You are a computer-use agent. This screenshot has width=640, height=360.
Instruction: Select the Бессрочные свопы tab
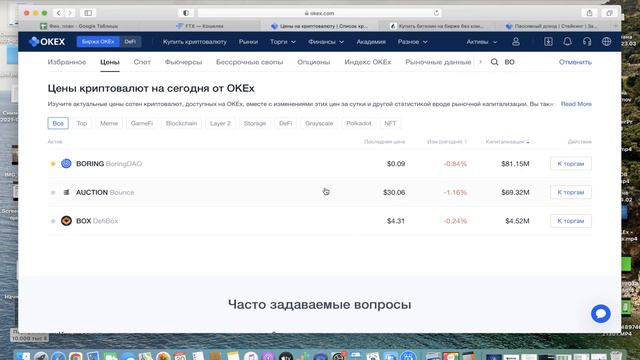pyautogui.click(x=249, y=62)
